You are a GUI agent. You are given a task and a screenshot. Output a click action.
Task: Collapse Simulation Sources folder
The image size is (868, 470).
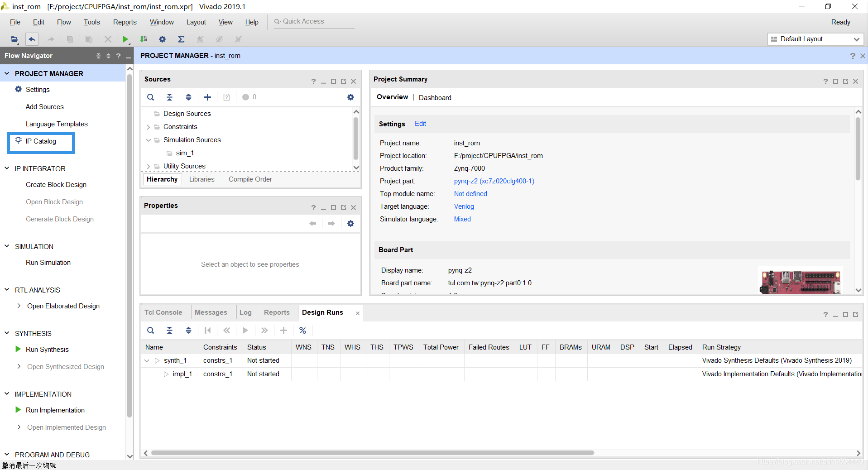point(148,140)
